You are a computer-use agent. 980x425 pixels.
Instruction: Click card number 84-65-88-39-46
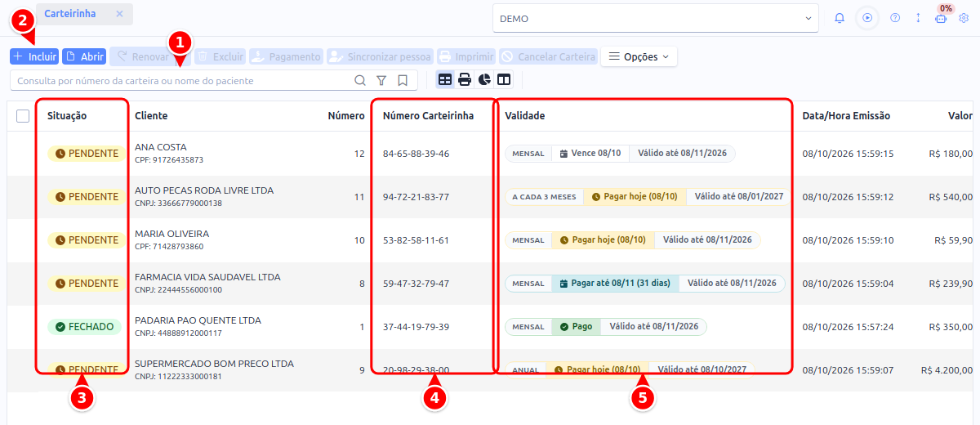416,154
